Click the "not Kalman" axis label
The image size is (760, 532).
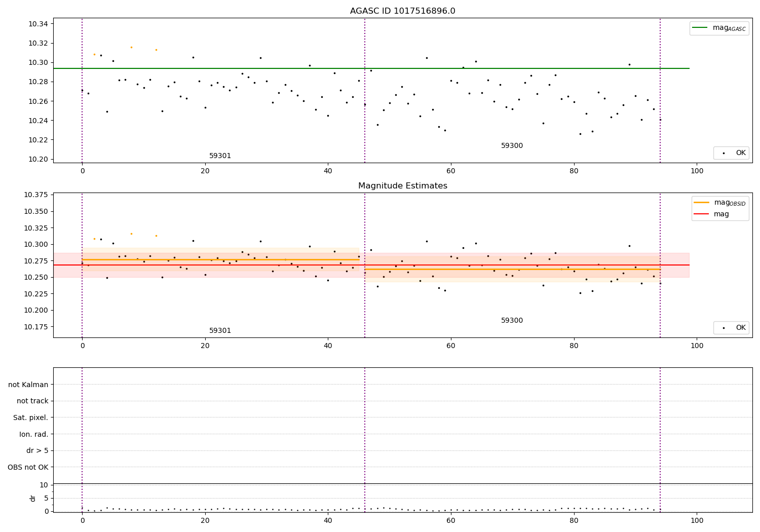28,385
